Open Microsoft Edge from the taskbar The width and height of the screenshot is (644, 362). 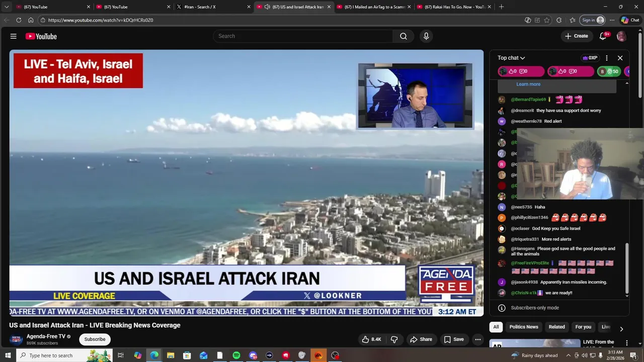click(154, 355)
